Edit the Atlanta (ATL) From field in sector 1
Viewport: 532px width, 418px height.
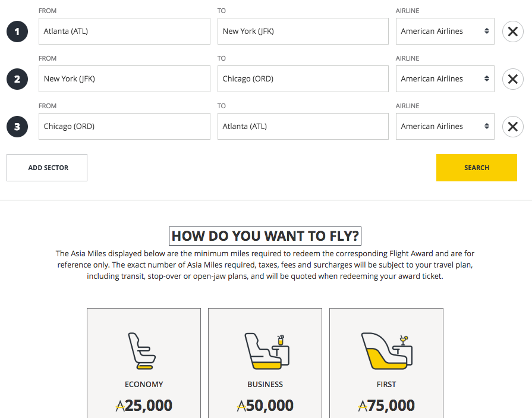124,32
